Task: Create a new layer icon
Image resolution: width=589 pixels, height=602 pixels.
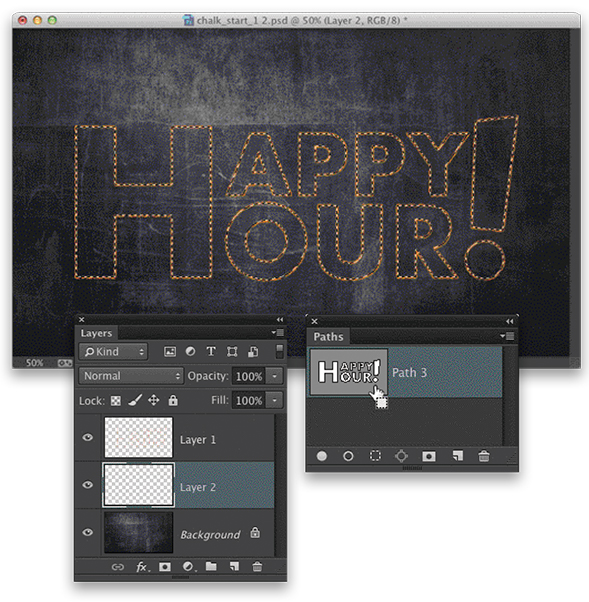Action: point(234,566)
